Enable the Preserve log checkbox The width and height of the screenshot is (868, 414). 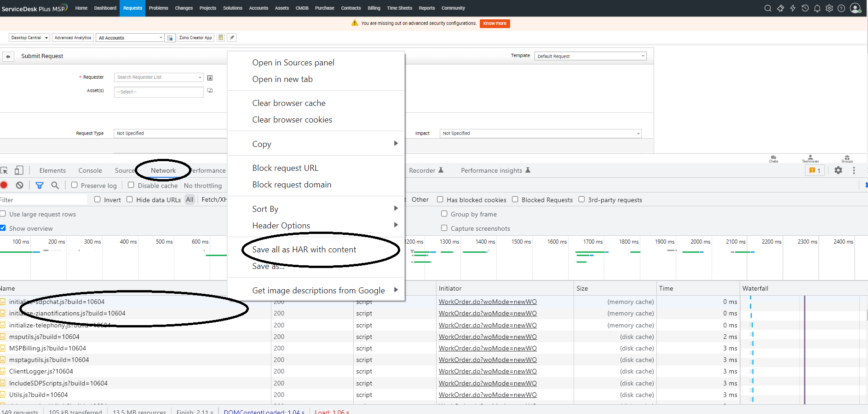74,185
